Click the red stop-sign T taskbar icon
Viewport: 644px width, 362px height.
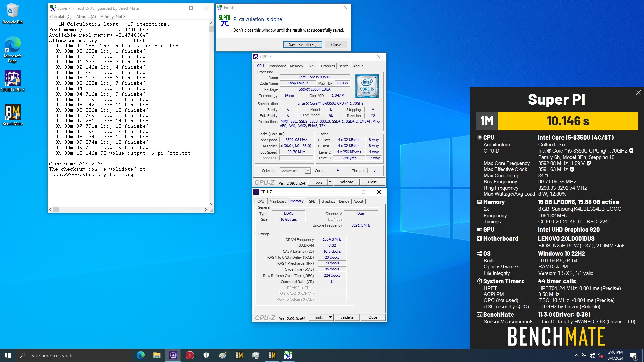pyautogui.click(x=190, y=355)
